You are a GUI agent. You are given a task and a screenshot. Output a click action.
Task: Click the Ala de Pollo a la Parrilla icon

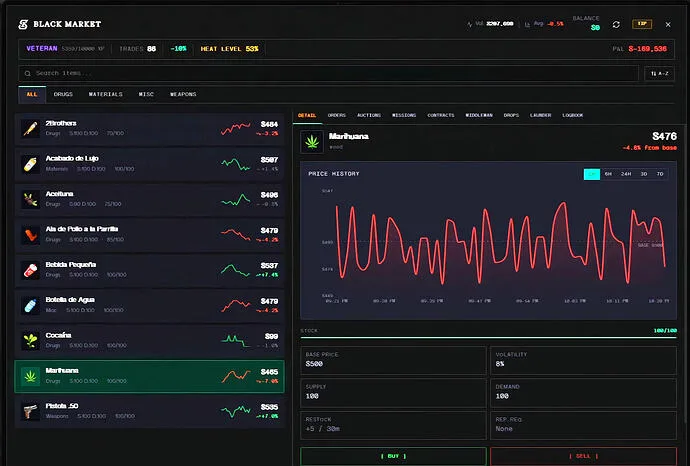tap(30, 235)
